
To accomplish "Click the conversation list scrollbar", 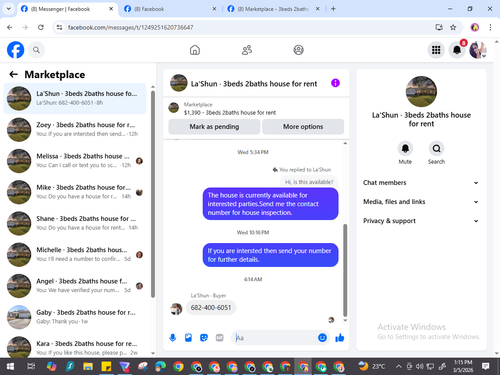I will click(x=153, y=193).
